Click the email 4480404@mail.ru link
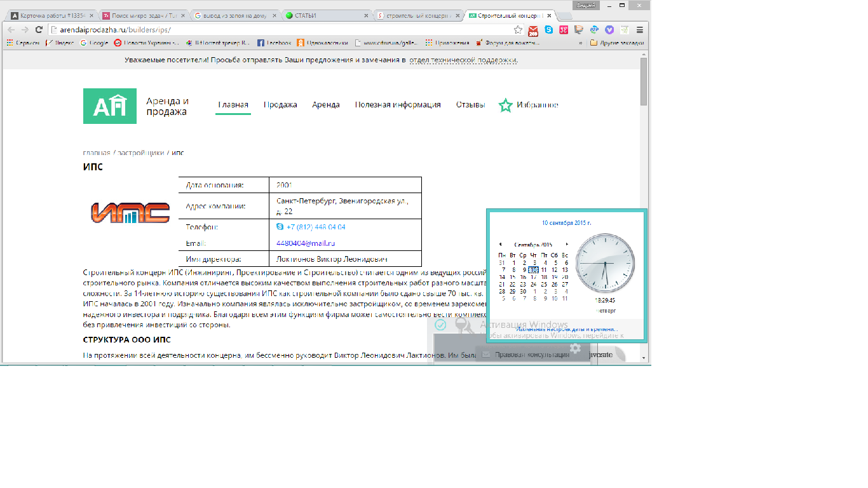 tap(306, 243)
